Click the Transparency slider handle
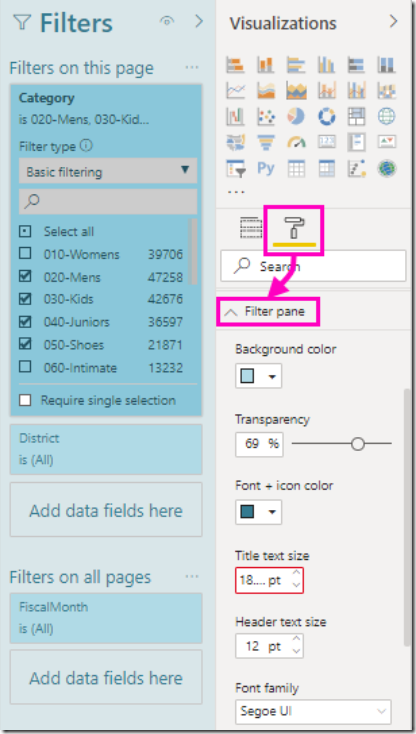The height and width of the screenshot is (734, 416). [x=358, y=444]
